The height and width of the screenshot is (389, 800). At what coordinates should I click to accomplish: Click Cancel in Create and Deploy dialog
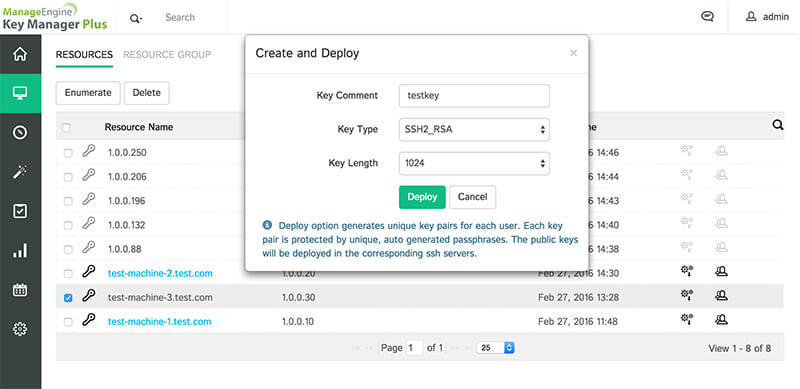click(x=472, y=197)
